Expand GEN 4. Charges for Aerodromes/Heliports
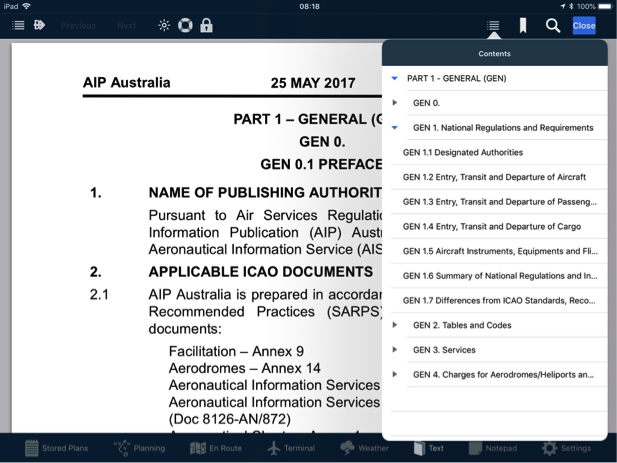The height and width of the screenshot is (463, 617). (395, 374)
